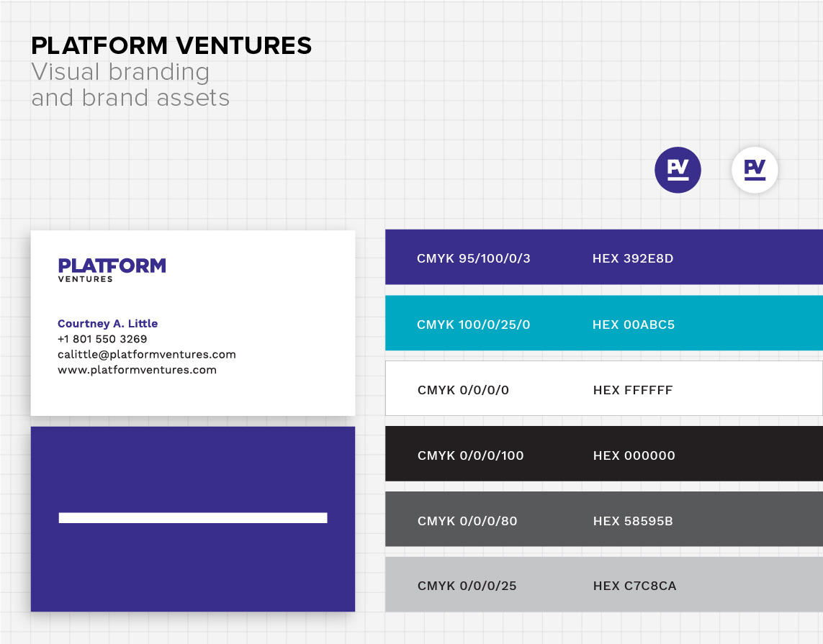
Task: Click the name Courtney A. Little
Action: point(107,324)
